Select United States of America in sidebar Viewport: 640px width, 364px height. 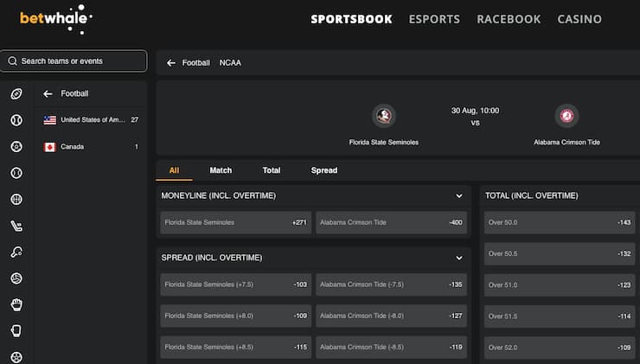point(91,120)
